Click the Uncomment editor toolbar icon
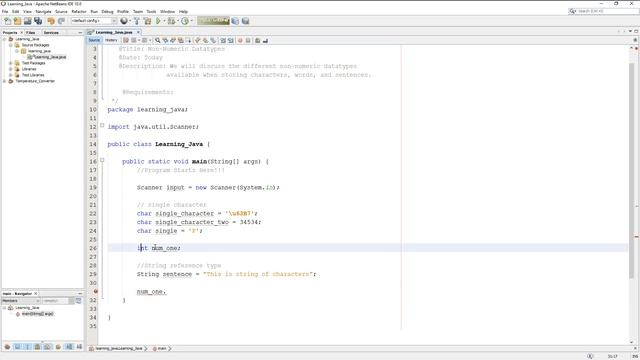The image size is (640, 360). click(265, 40)
